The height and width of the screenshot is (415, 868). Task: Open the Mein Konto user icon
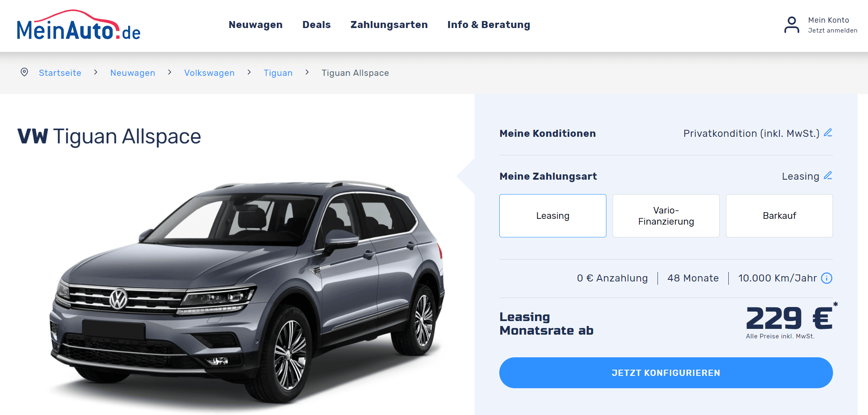(791, 25)
